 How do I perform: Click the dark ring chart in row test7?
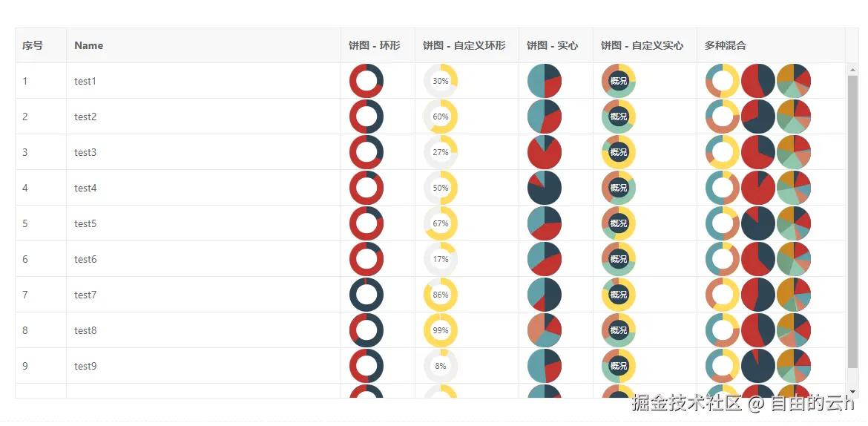366,295
